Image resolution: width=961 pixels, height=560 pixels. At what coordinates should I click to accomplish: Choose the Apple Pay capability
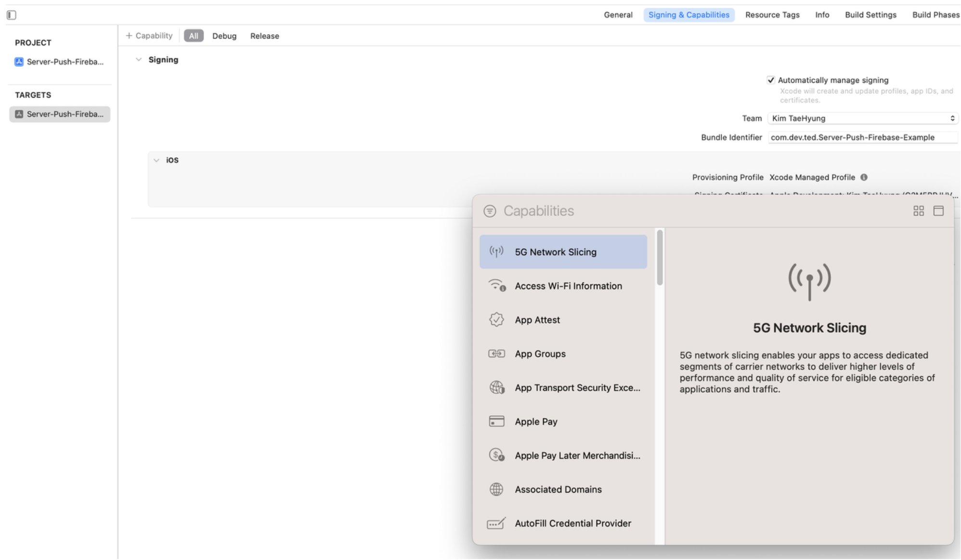pyautogui.click(x=536, y=421)
